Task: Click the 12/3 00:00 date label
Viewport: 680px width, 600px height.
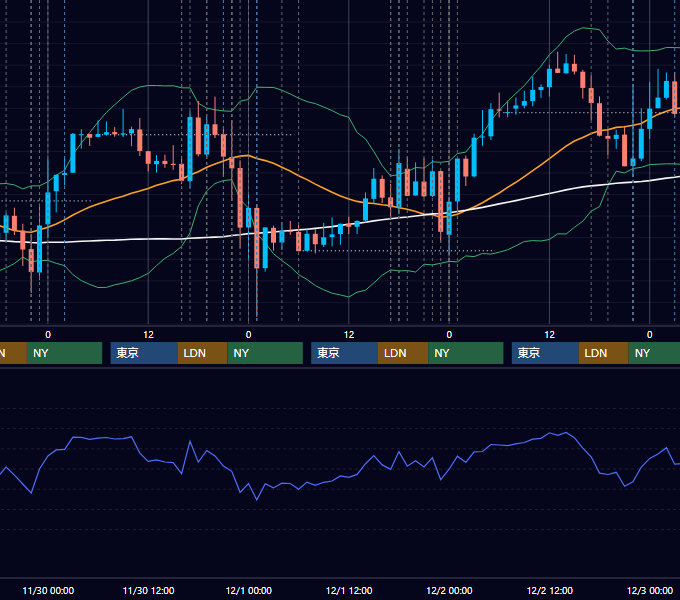Action: pos(650,590)
